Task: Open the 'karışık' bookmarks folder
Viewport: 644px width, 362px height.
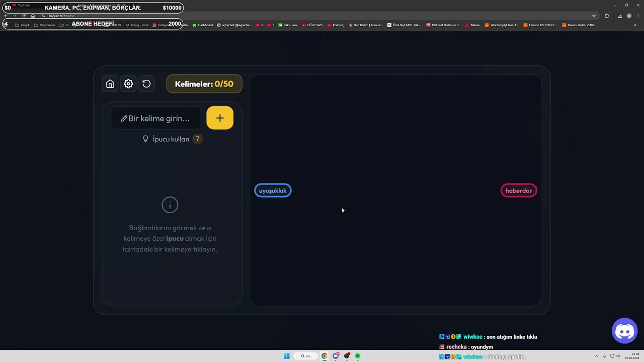Action: click(x=23, y=25)
